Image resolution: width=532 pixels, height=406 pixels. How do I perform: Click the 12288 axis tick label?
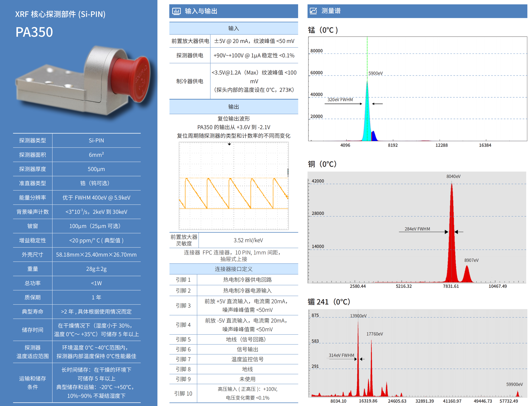coord(441,145)
